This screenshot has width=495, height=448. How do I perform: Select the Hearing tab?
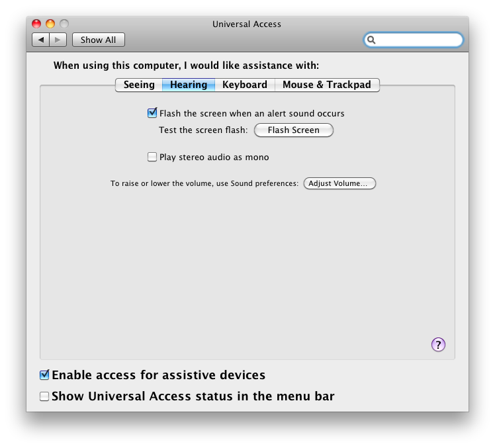(189, 85)
